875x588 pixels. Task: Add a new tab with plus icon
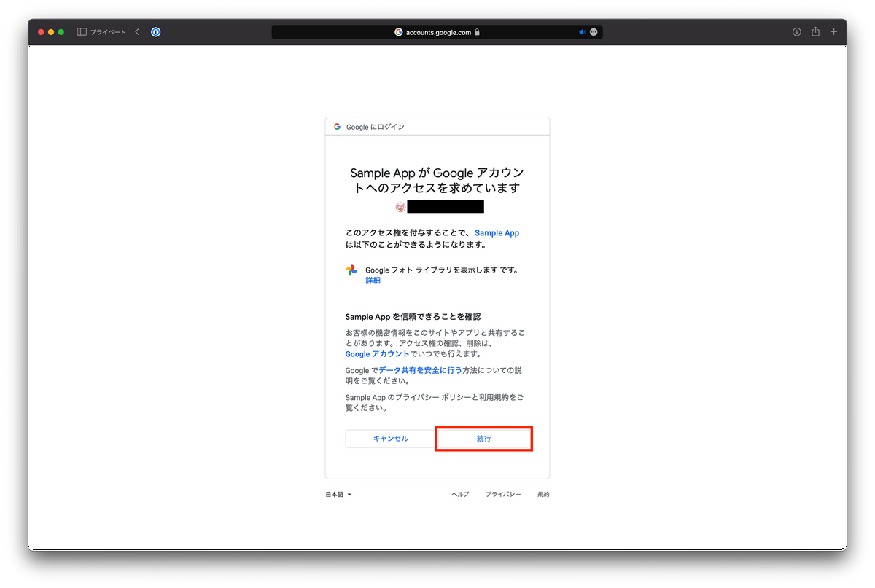pos(834,32)
